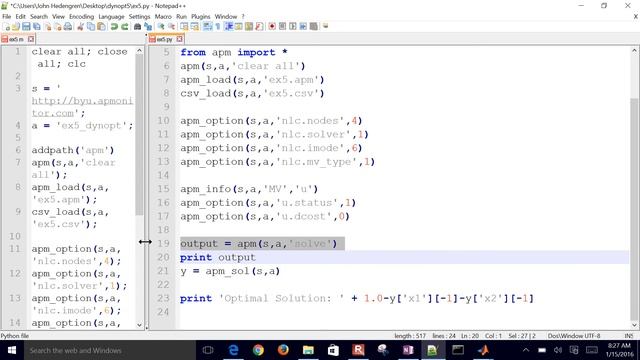Image resolution: width=640 pixels, height=360 pixels.
Task: Click the Zoom Out toolbar icon
Action: point(171,27)
